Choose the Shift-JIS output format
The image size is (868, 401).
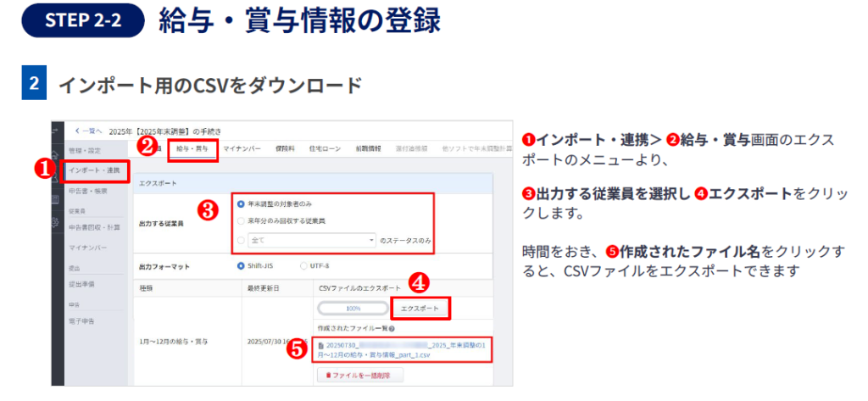[x=242, y=266]
